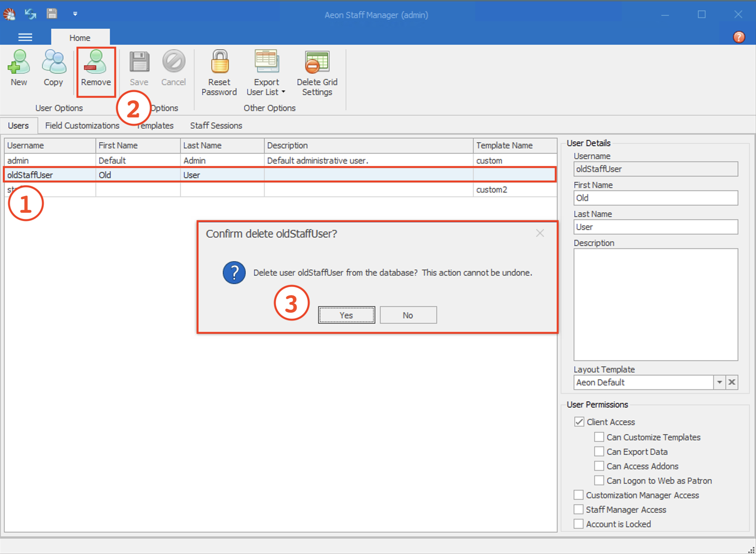Open the Staff Sessions tab
Image resolution: width=756 pixels, height=554 pixels.
(x=216, y=125)
